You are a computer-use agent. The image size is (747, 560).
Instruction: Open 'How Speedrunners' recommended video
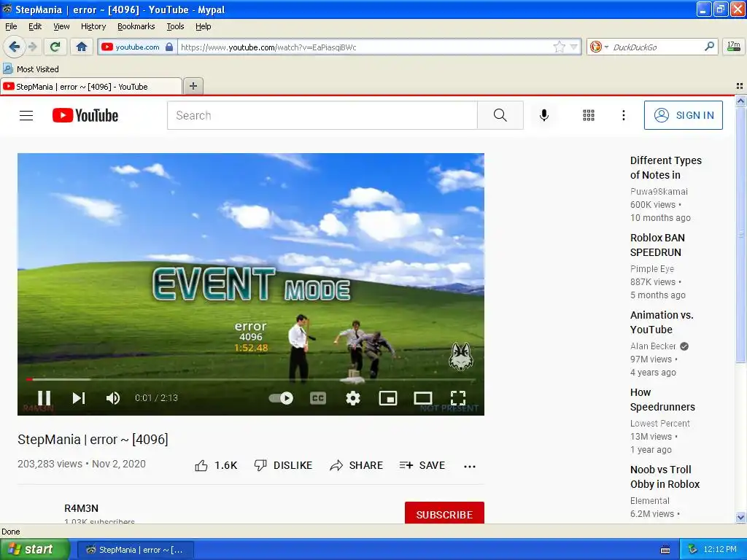click(662, 400)
